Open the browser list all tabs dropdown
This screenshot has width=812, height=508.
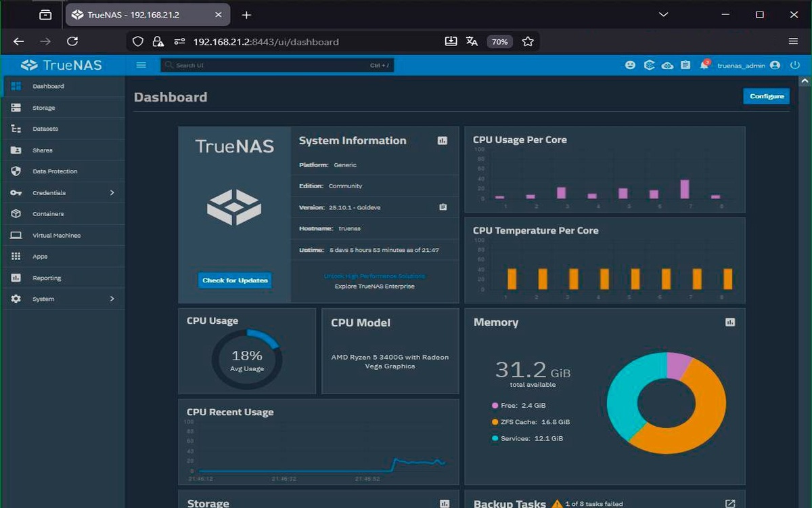(x=664, y=14)
